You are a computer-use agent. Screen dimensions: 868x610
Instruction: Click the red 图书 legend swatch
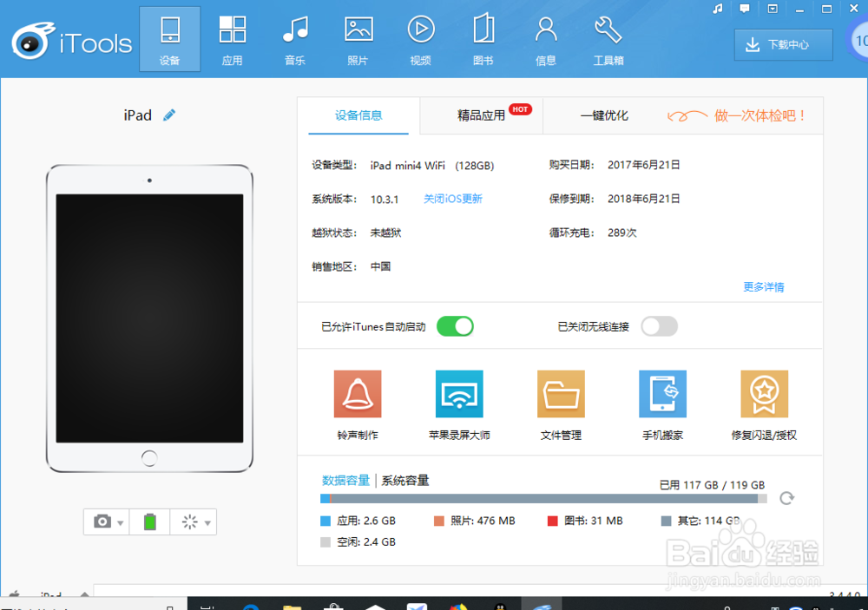click(x=552, y=521)
